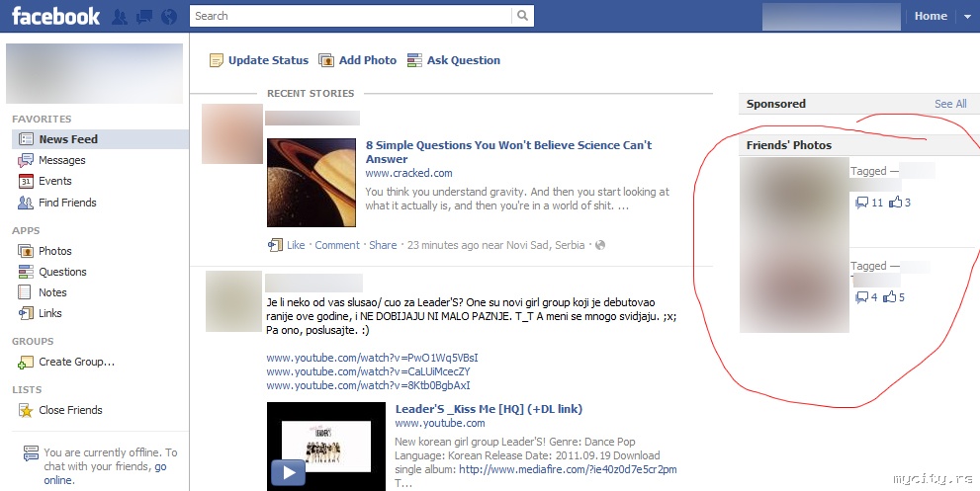Screen dimensions: 980x491
Task: Click the Notes app icon
Action: point(25,292)
